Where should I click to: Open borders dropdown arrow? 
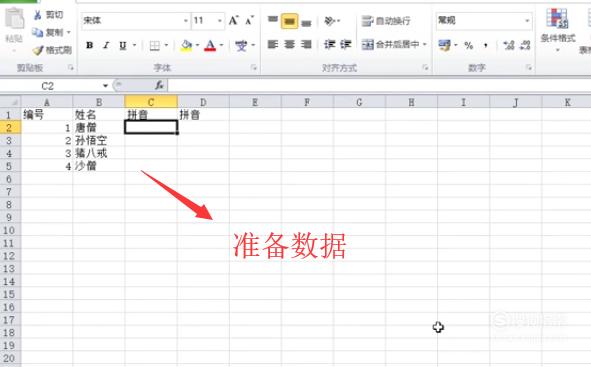tap(166, 45)
